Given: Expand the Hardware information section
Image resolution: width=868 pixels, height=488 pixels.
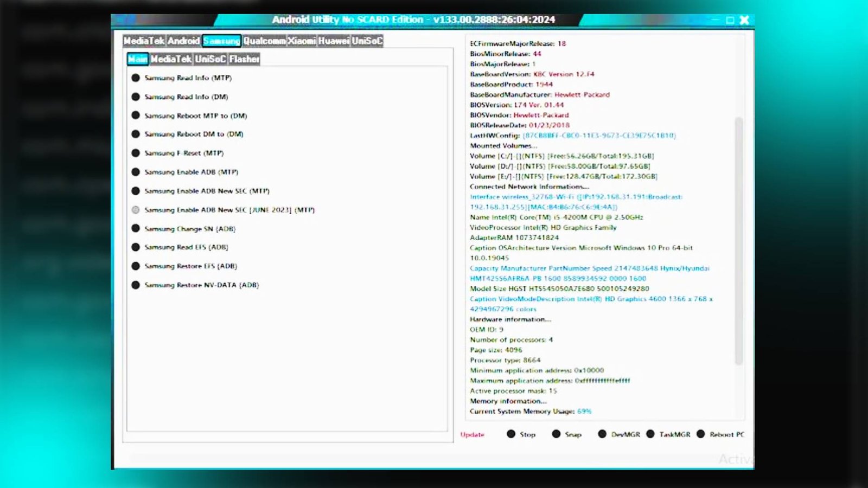Looking at the screenshot, I should tap(510, 319).
